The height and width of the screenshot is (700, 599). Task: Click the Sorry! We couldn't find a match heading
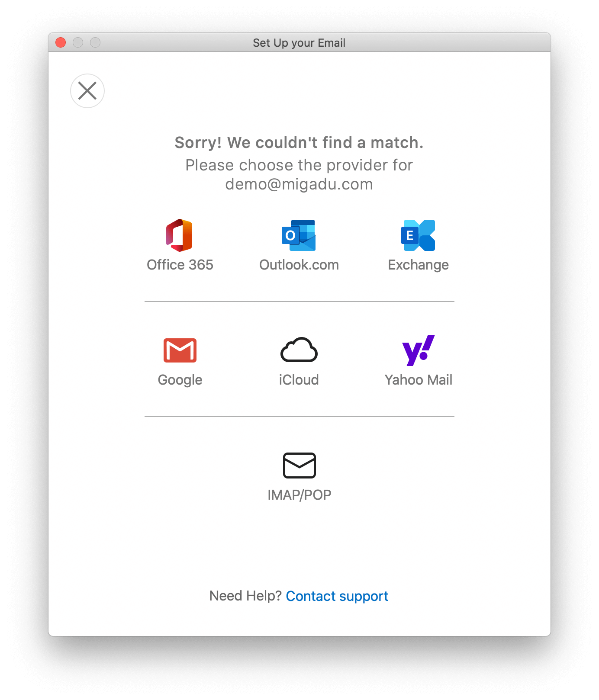pos(299,143)
